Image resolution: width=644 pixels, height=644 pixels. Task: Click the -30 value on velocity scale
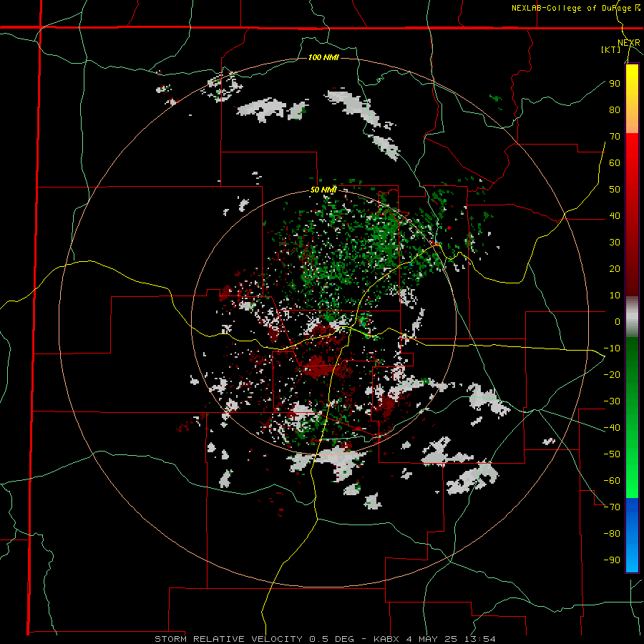[612, 401]
